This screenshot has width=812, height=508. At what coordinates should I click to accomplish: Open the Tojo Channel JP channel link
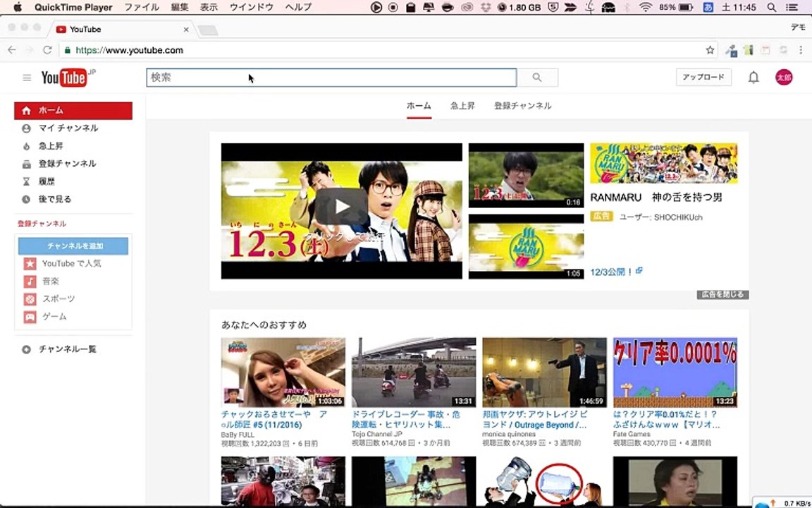pyautogui.click(x=377, y=434)
